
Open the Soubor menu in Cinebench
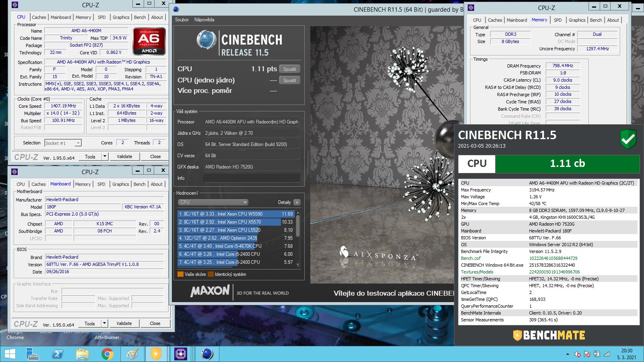(x=182, y=20)
